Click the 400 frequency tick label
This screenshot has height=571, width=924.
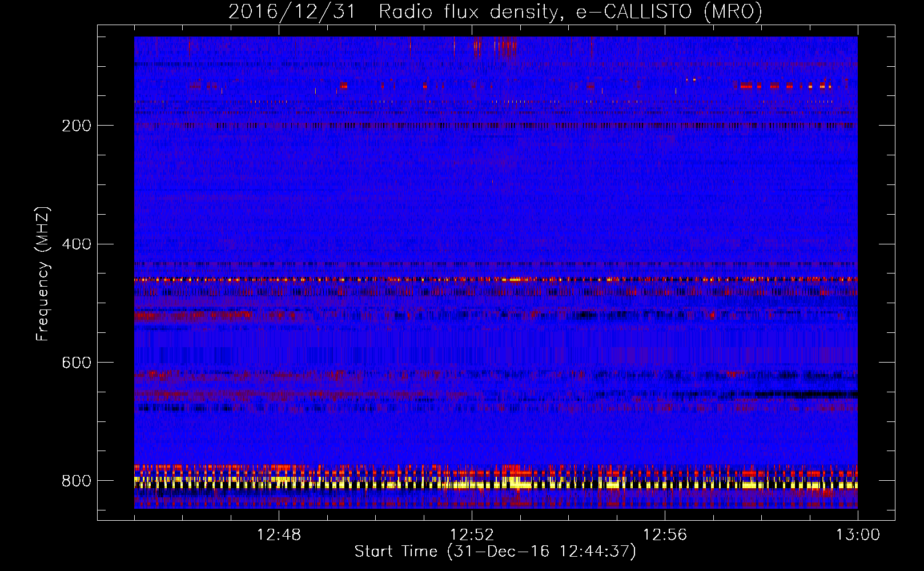coord(77,244)
